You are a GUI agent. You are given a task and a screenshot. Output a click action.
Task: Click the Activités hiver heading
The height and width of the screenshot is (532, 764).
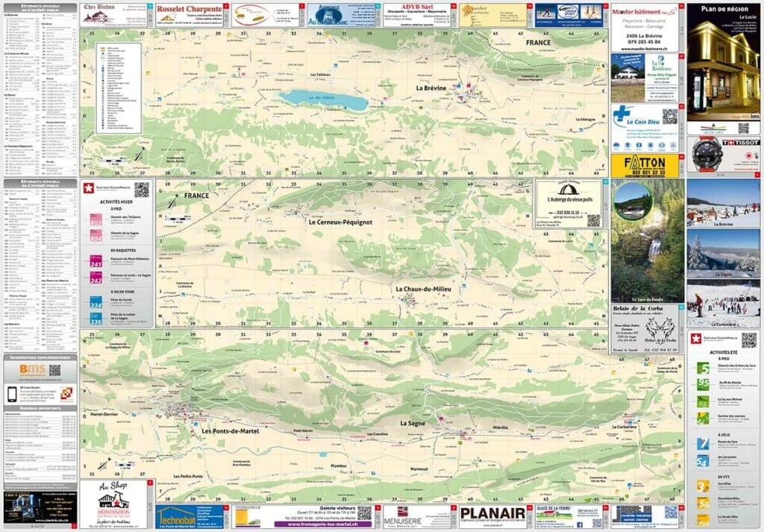coord(116,201)
